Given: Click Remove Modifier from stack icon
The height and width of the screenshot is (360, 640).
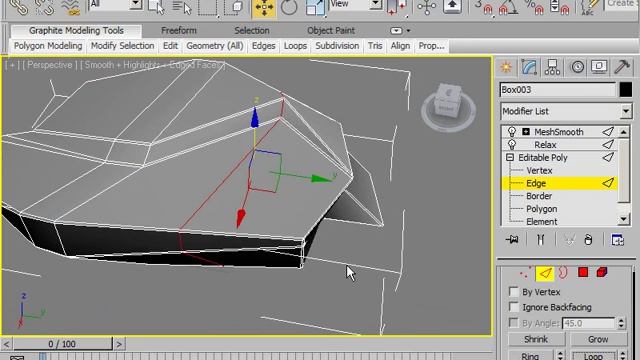Looking at the screenshot, I should (588, 240).
